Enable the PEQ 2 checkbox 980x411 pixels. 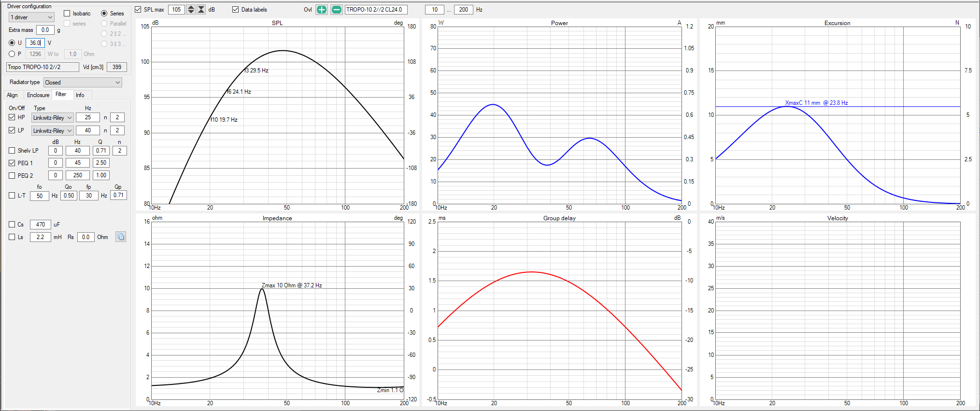12,176
